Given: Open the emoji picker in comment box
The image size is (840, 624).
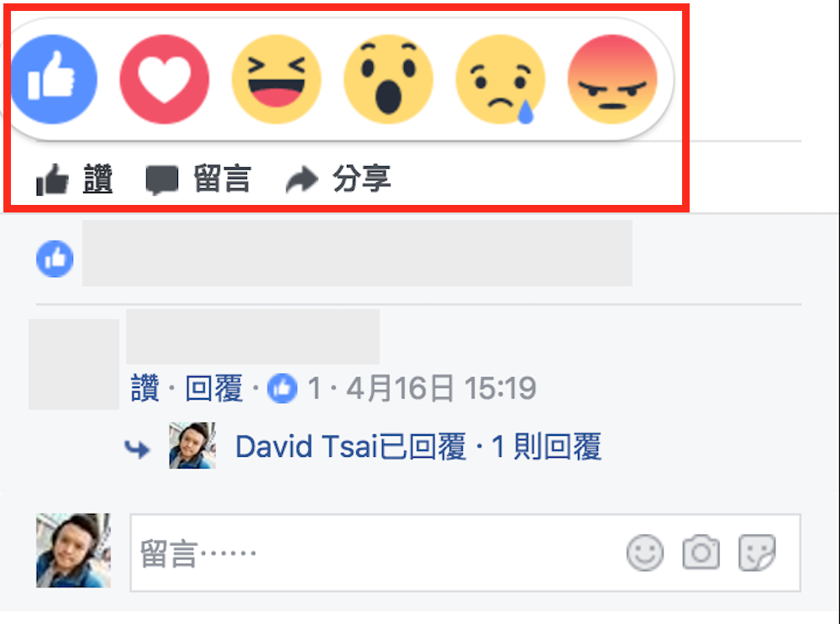Looking at the screenshot, I should (x=645, y=553).
